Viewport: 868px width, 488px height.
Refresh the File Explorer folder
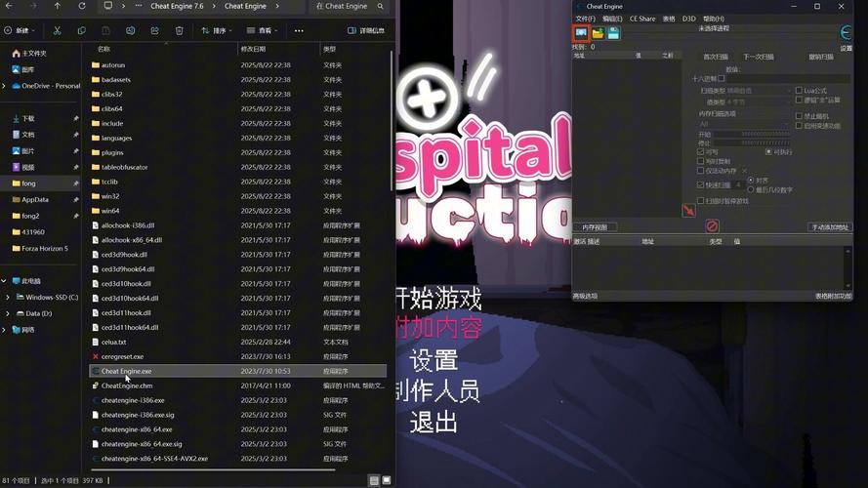coord(82,6)
